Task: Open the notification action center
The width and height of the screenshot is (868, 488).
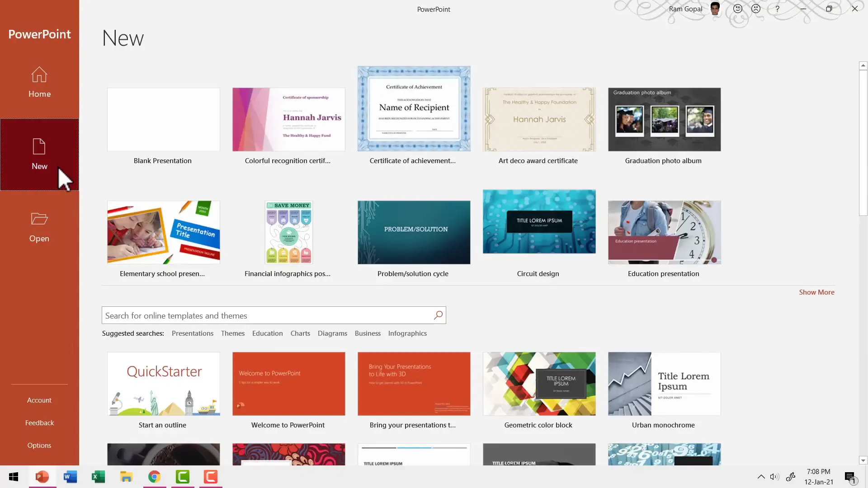Action: tap(851, 477)
